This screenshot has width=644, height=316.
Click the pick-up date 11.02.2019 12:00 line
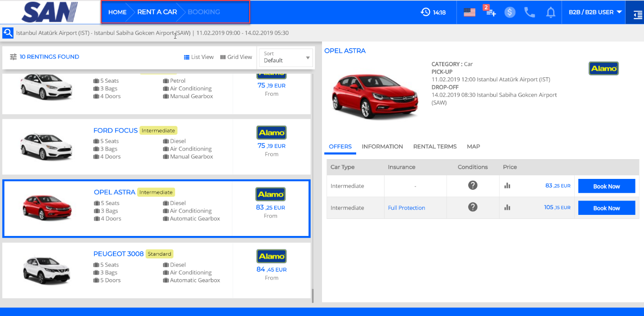(491, 80)
